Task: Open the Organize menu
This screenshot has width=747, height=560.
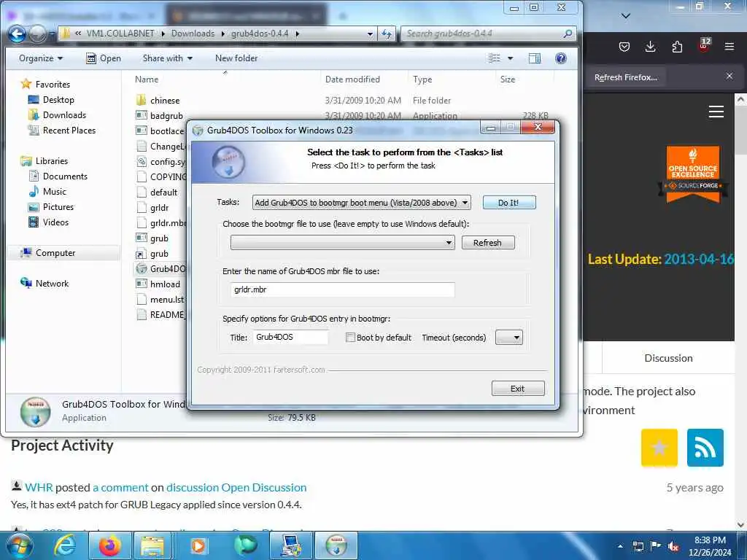Action: (x=41, y=58)
